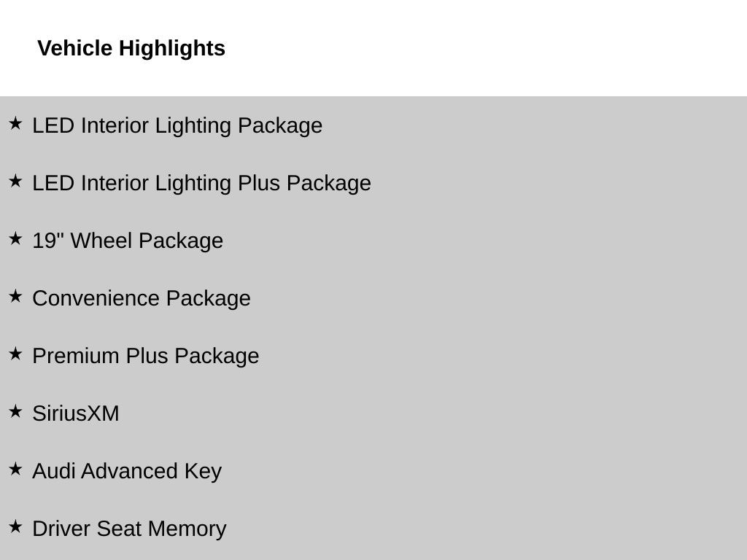Choose the 19" Wheel Package item text

[128, 241]
